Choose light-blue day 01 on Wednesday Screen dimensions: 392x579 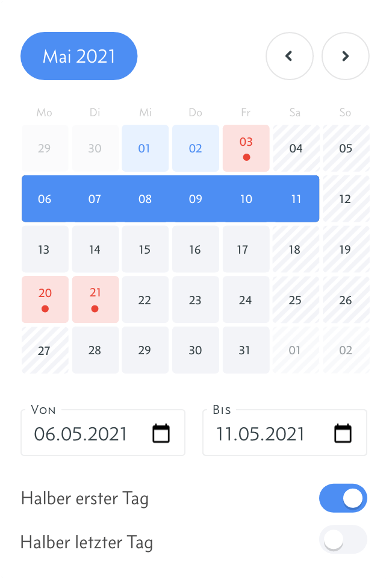pos(145,148)
